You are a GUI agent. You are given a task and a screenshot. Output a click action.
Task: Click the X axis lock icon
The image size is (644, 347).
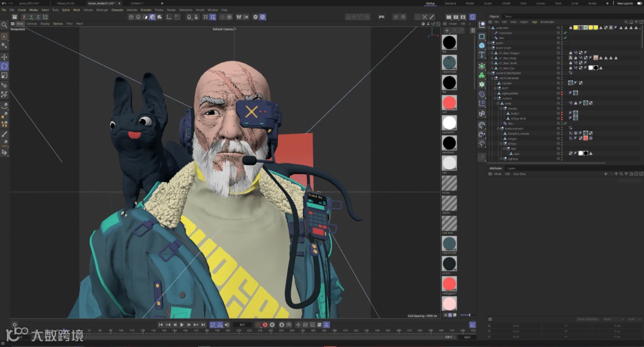(x=24, y=17)
